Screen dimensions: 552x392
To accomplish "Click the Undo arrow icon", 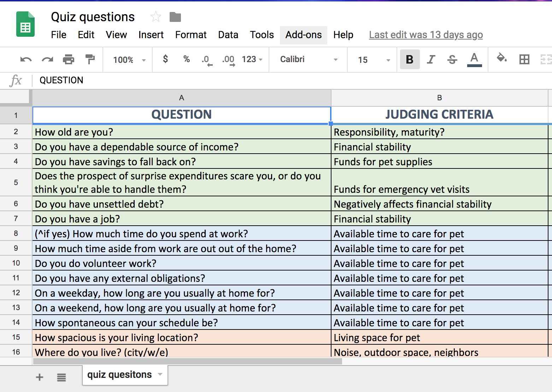I will click(26, 59).
